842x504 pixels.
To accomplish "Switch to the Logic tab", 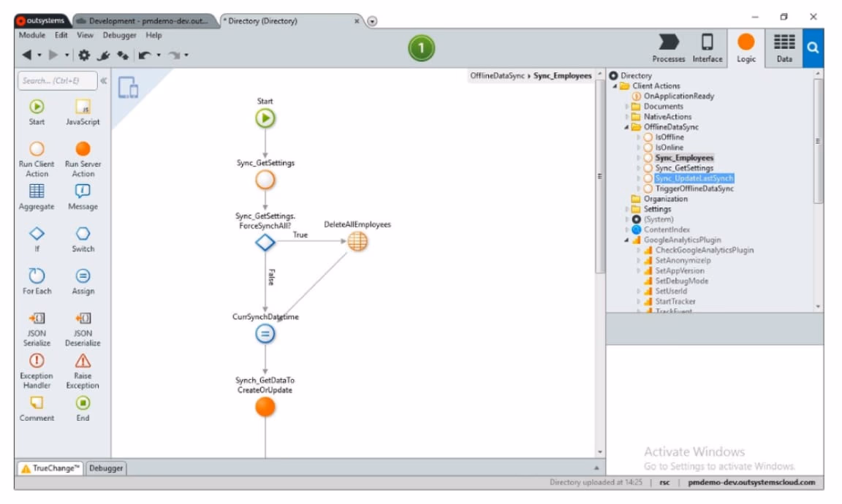I will click(746, 47).
